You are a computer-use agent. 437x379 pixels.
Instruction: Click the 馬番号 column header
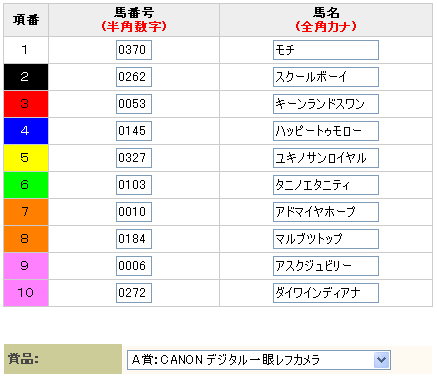pyautogui.click(x=134, y=20)
